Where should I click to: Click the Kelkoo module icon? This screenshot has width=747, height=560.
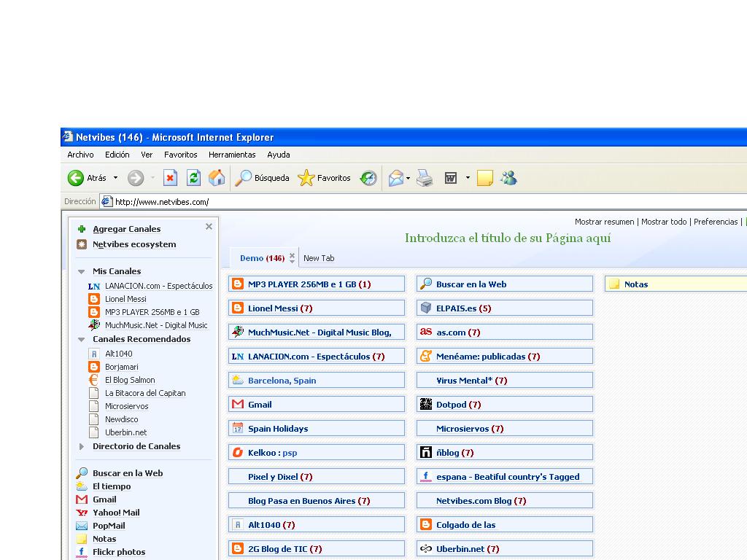(x=238, y=452)
